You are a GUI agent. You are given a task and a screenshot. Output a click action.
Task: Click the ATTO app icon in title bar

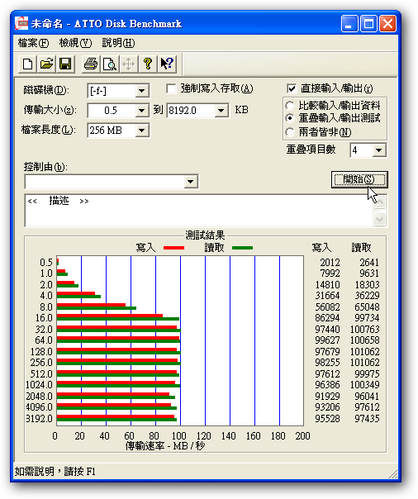coord(22,24)
